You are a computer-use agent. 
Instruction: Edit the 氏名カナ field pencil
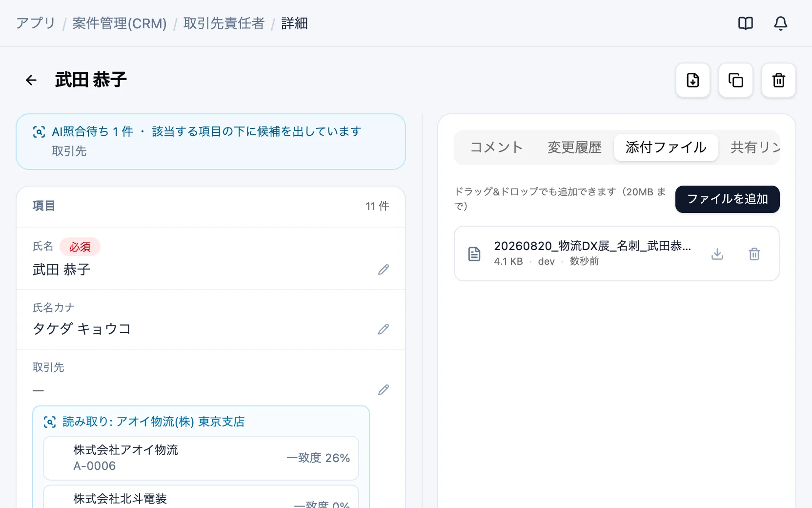tap(384, 329)
